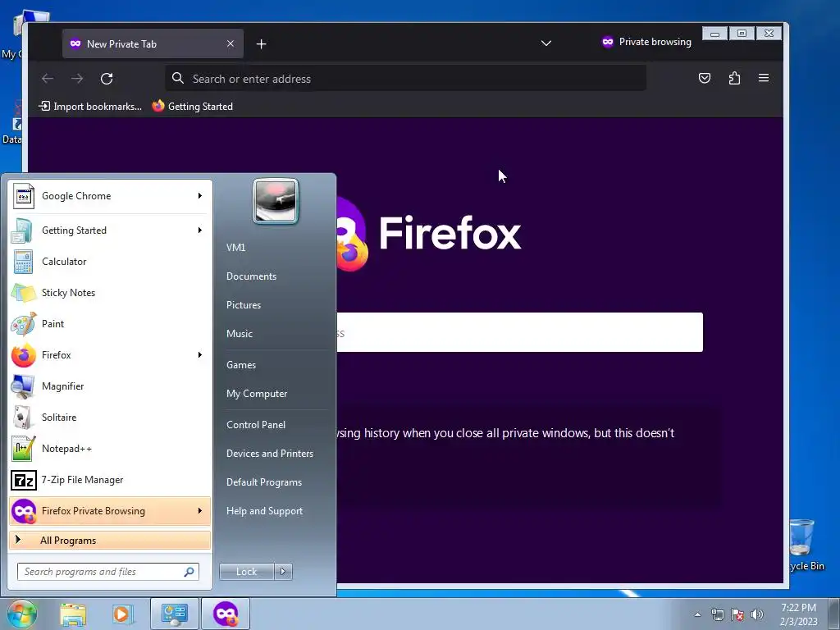Click the Firefox Private Browsing taskbar button
The height and width of the screenshot is (630, 840).
click(226, 614)
